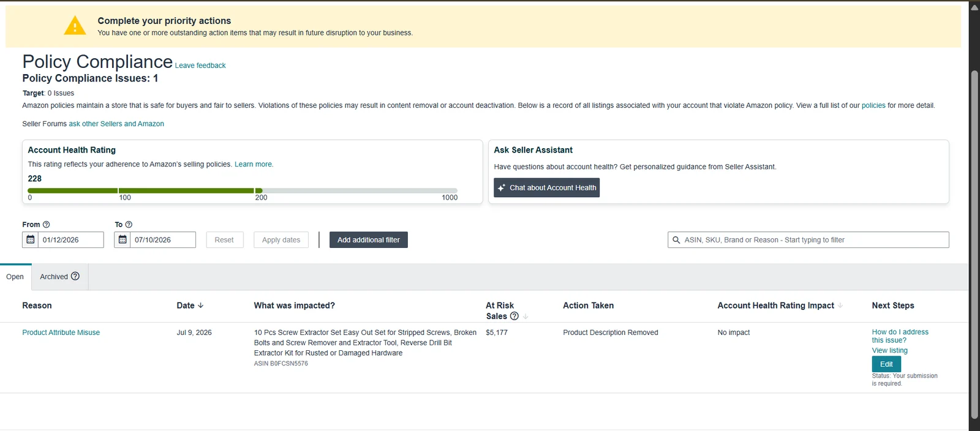Screen dimensions: 980x431
Task: Sort by Account Health Rating Impact arrow
Action: tap(840, 305)
